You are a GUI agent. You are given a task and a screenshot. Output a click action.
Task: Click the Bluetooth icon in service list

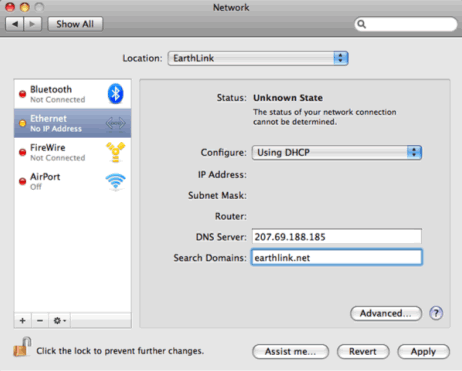[x=115, y=93]
